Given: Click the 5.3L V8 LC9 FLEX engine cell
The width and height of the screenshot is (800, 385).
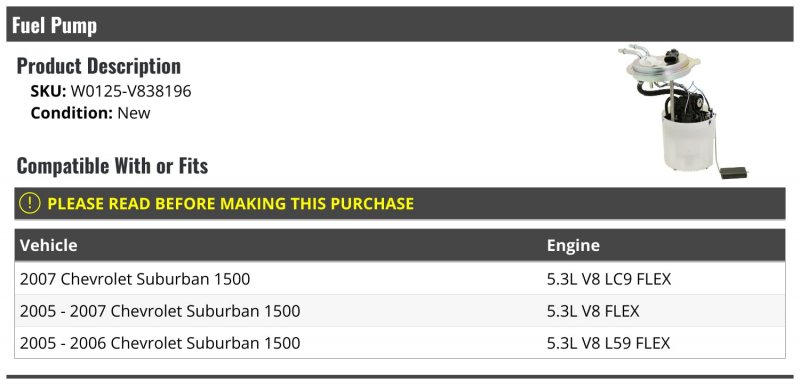Looking at the screenshot, I should point(609,279).
